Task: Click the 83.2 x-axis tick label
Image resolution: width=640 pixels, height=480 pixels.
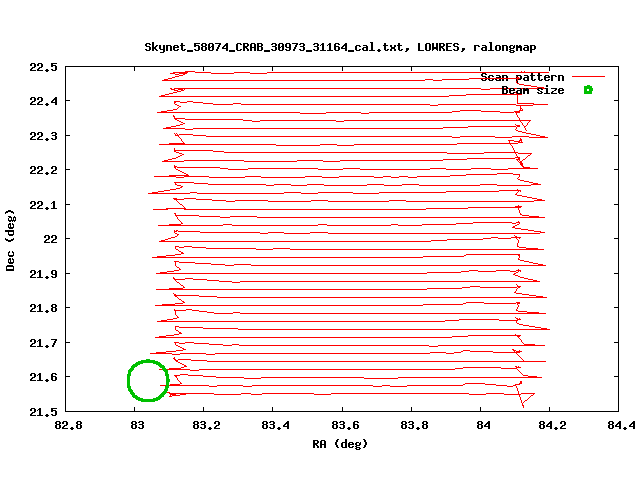Action: click(207, 425)
